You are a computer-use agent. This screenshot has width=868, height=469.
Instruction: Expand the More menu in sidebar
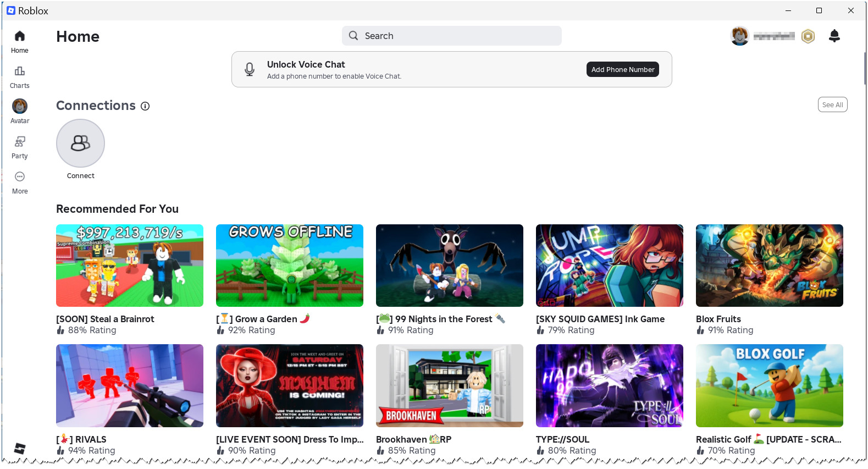pyautogui.click(x=20, y=183)
